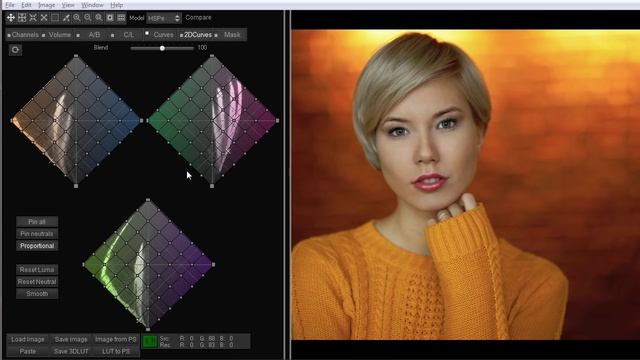
Task: Switch to the Volume tab
Action: tap(60, 35)
